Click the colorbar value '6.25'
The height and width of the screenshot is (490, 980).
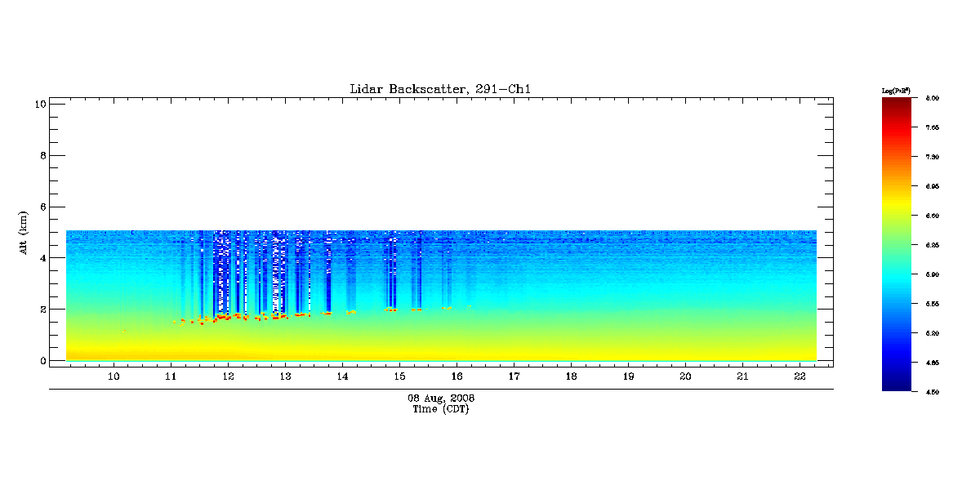click(x=933, y=245)
